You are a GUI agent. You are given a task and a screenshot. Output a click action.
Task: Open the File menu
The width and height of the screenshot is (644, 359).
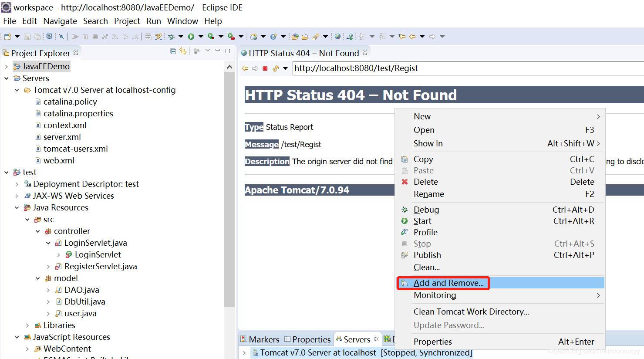(10, 21)
